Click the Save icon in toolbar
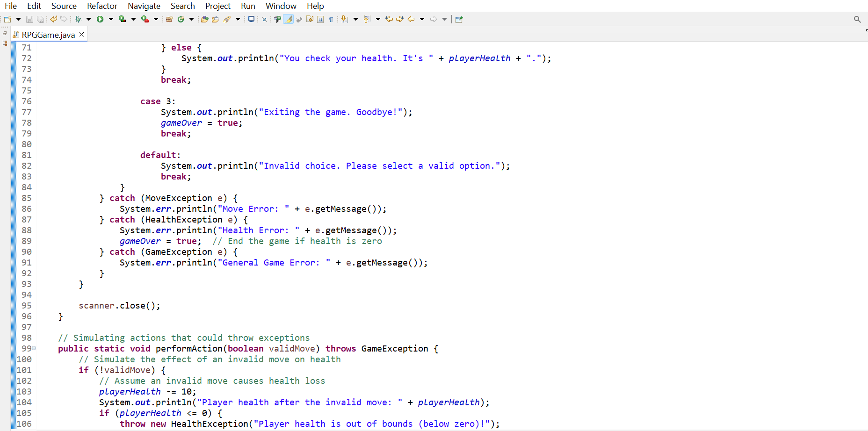Image resolution: width=868 pixels, height=431 pixels. [x=29, y=19]
